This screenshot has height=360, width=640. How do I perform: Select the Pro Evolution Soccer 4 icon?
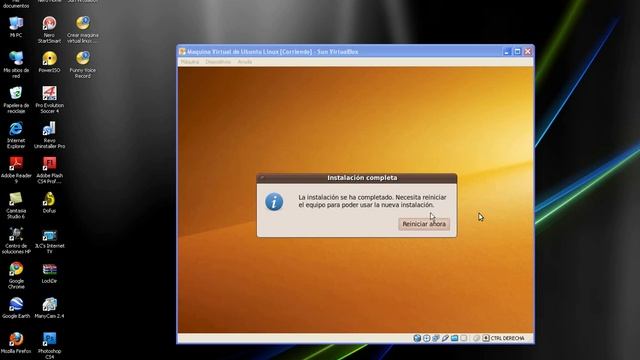49,100
